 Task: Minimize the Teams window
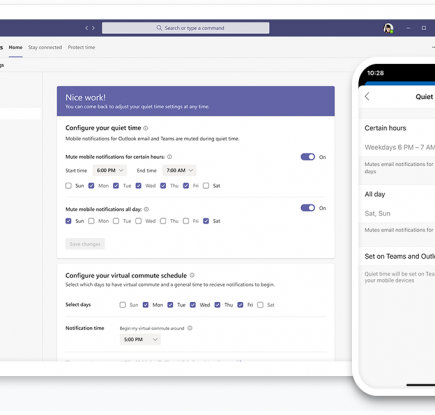[x=408, y=28]
